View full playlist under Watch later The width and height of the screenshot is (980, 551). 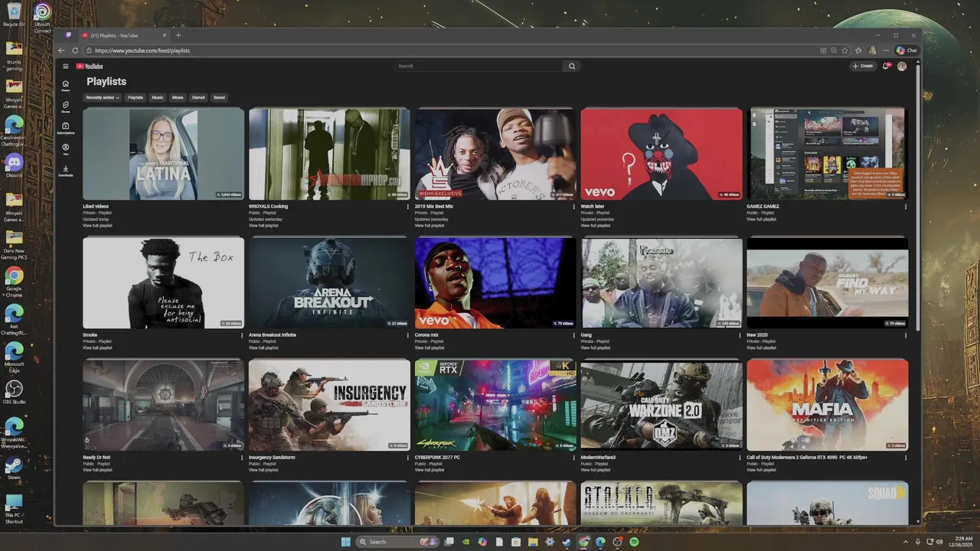coord(596,226)
